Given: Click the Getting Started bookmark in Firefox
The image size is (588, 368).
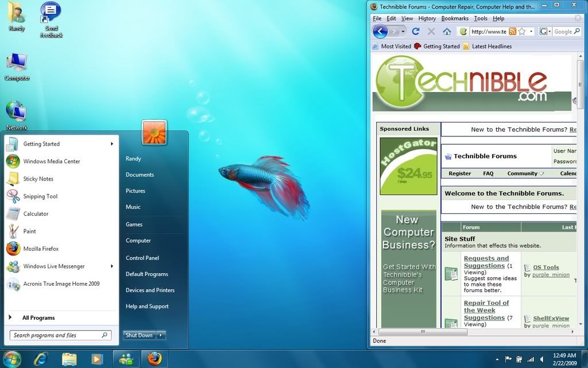Looking at the screenshot, I should coord(437,46).
